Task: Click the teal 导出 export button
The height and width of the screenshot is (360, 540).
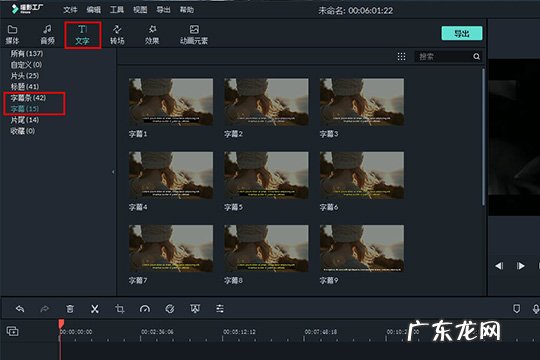Action: [462, 33]
